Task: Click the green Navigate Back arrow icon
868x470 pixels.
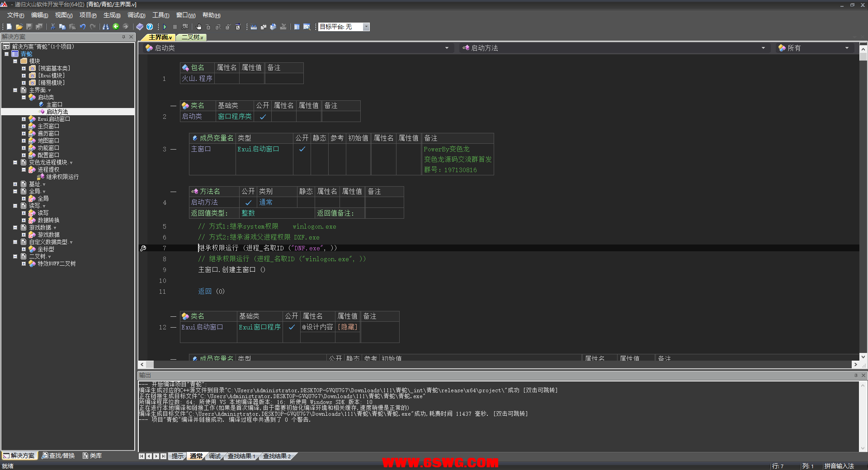Action: (116, 27)
